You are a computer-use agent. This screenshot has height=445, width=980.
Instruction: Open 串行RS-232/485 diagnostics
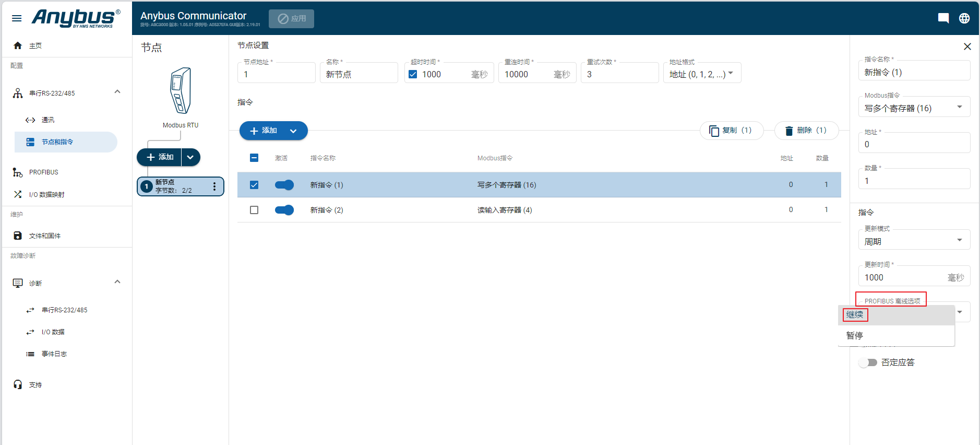(x=66, y=310)
